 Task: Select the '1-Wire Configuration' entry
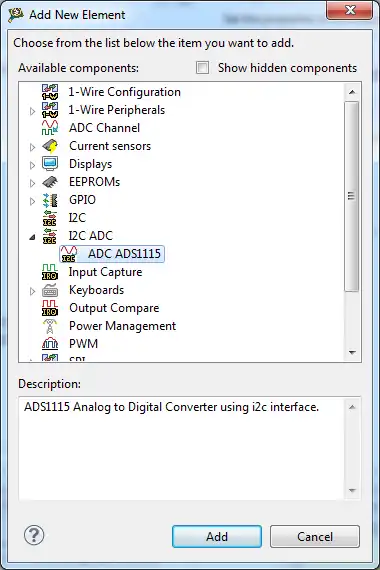click(124, 92)
